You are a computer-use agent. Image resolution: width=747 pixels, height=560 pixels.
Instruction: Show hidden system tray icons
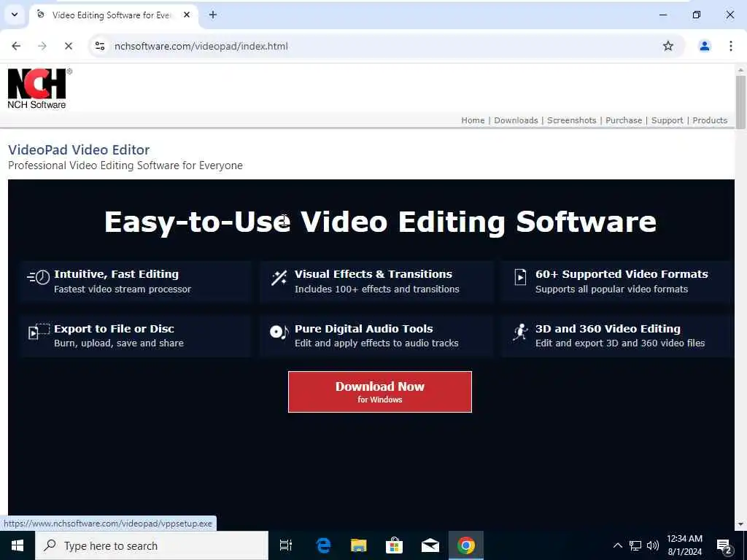click(617, 545)
